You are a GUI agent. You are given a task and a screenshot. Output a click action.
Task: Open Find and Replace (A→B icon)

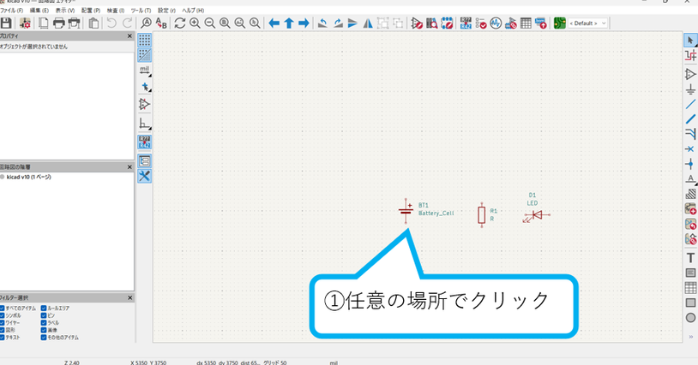pyautogui.click(x=161, y=23)
